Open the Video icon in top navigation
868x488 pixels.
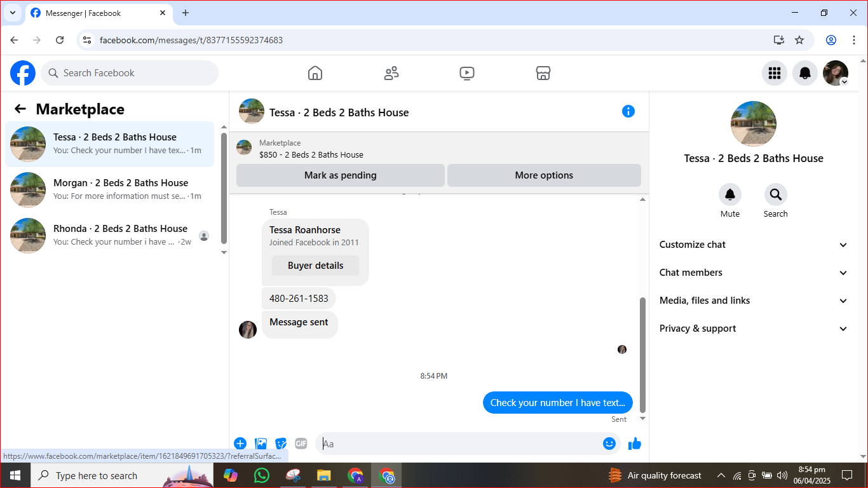[x=467, y=73]
